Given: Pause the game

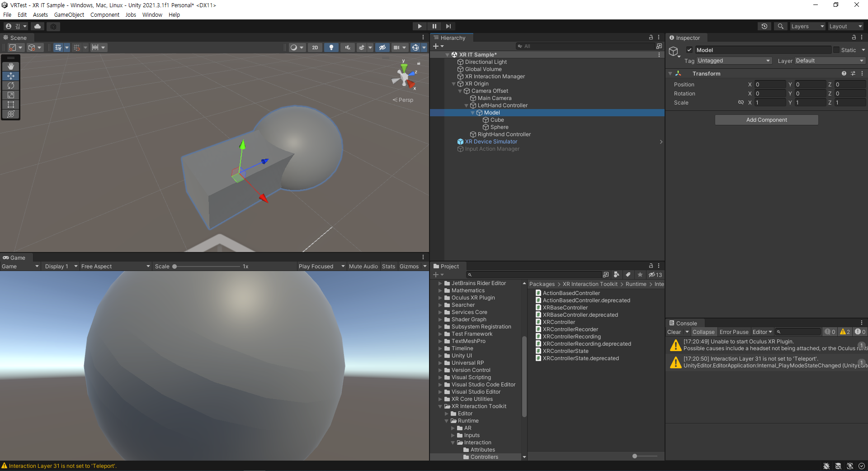Looking at the screenshot, I should [x=434, y=26].
